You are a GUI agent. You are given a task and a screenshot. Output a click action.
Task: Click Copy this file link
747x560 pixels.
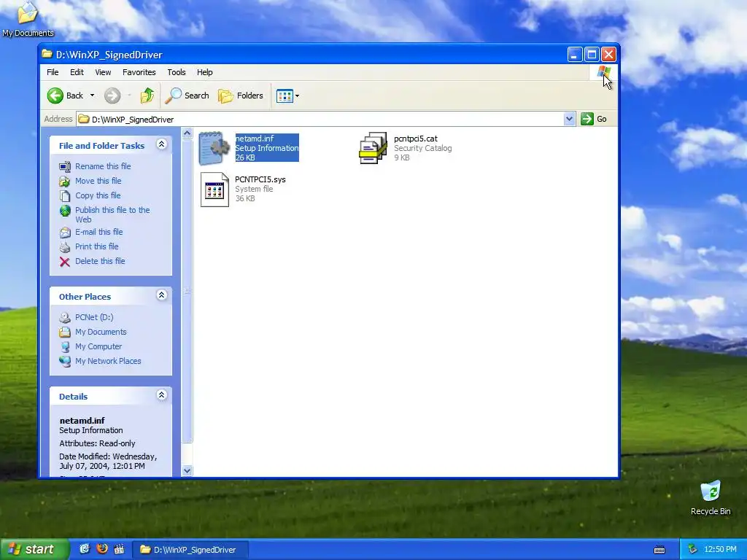click(x=98, y=195)
